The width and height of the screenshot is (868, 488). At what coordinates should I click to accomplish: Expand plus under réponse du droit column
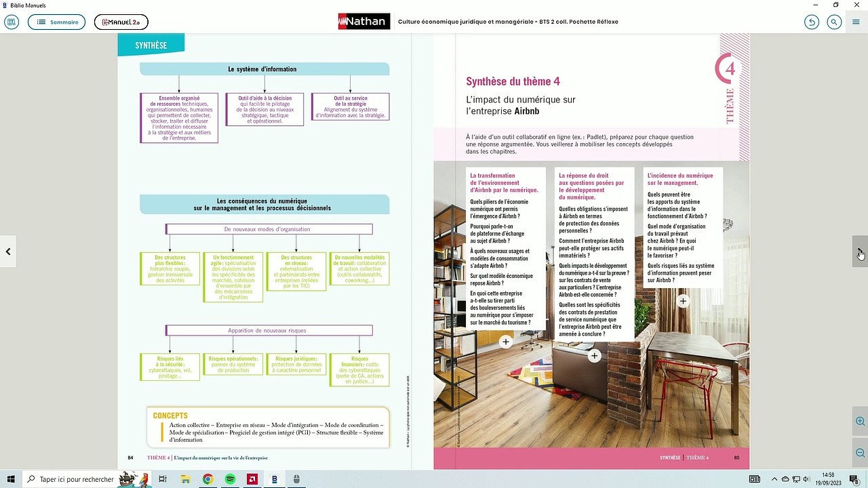[595, 356]
